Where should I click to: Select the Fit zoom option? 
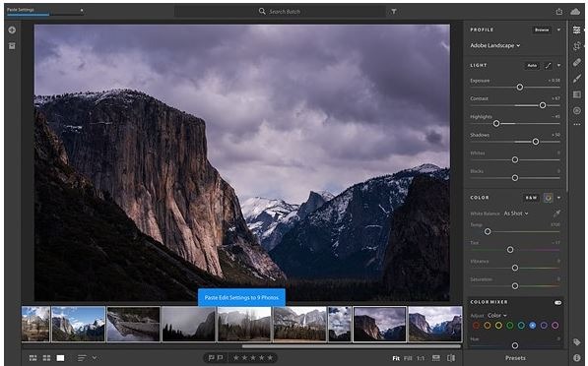[396, 358]
